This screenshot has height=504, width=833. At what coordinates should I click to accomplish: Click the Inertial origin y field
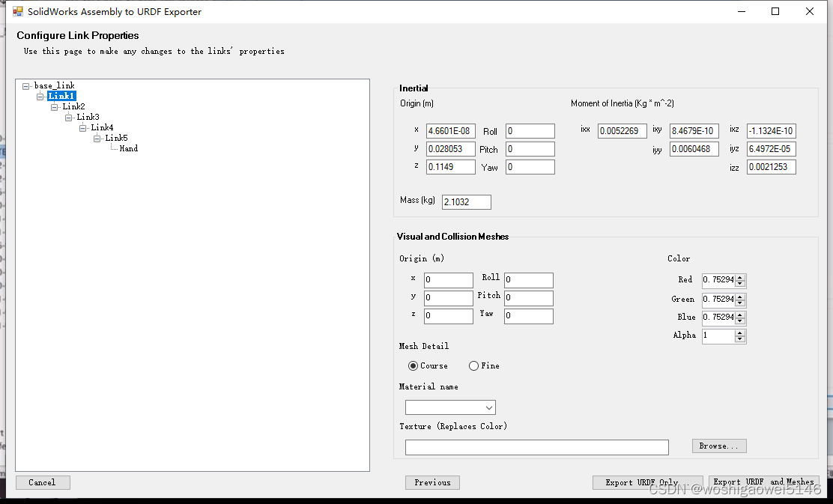click(x=450, y=149)
